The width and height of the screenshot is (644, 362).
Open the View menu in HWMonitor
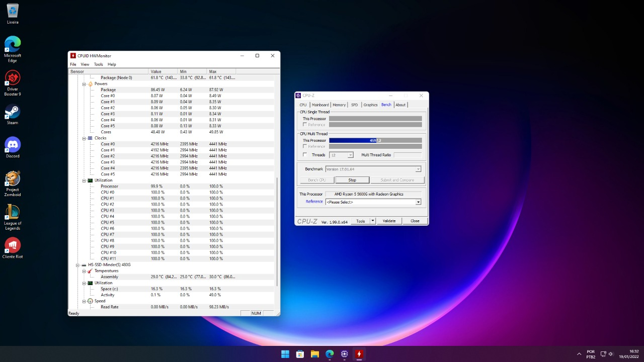point(85,64)
